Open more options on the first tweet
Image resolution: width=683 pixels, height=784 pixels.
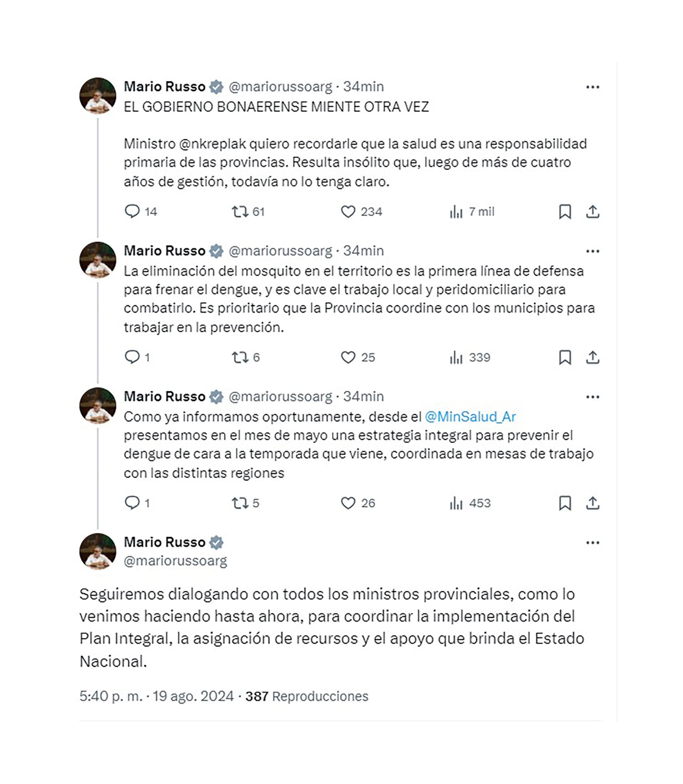(x=593, y=87)
